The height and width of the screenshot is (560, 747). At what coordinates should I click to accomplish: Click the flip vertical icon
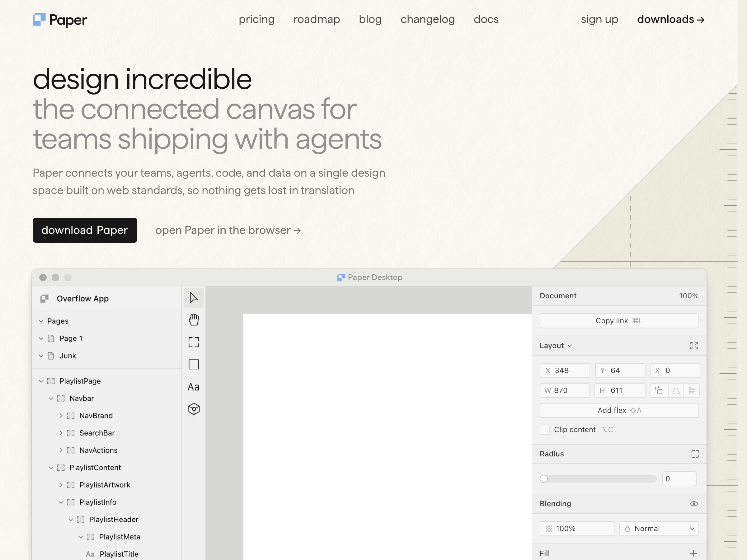point(692,390)
